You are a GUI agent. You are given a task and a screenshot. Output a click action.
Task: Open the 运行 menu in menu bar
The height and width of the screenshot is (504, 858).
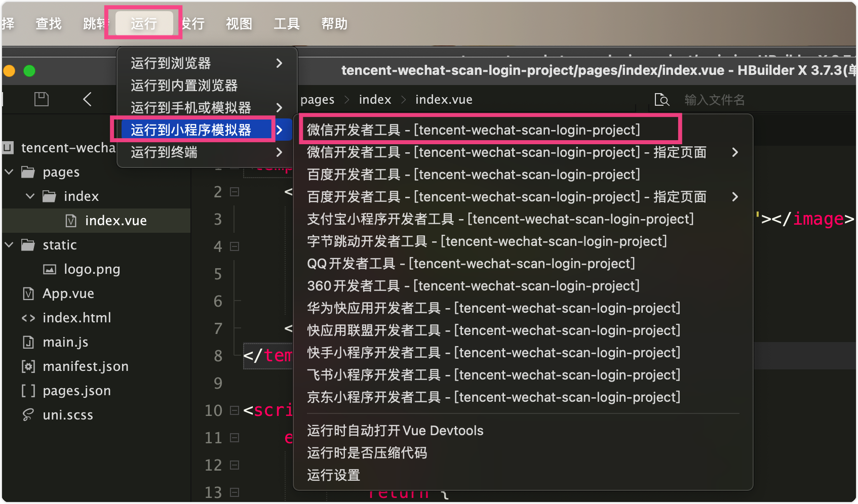144,23
